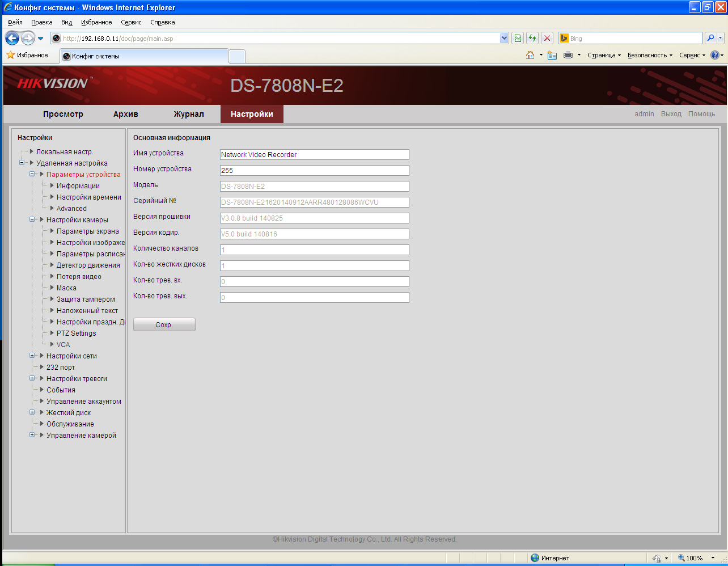Open the search provider dropdown arrow
Image resolution: width=728 pixels, height=566 pixels.
[x=721, y=39]
